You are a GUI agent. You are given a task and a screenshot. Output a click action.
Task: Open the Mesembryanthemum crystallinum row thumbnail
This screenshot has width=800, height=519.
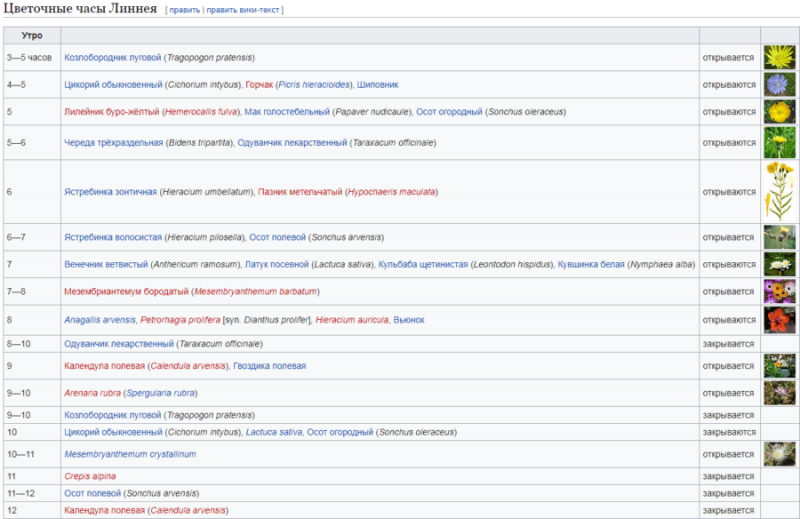pyautogui.click(x=780, y=454)
